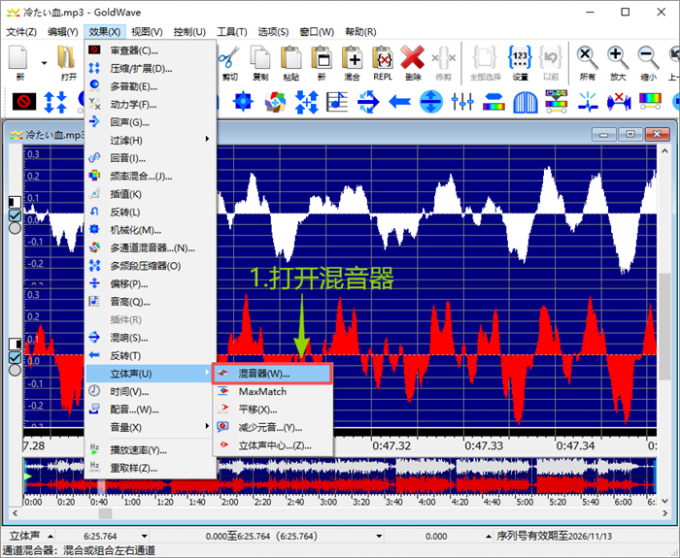Image resolution: width=680 pixels, height=558 pixels.
Task: Open the 工具(T) menu
Action: [x=232, y=32]
